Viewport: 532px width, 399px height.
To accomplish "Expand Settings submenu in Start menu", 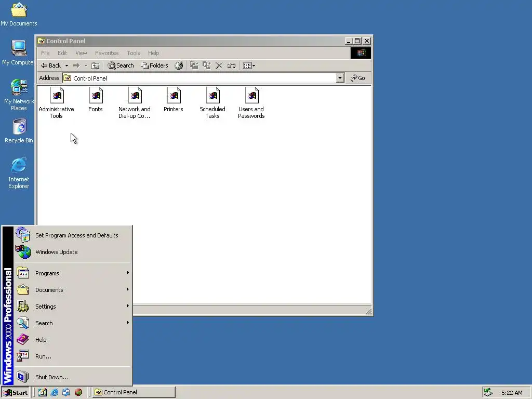I will 72,307.
